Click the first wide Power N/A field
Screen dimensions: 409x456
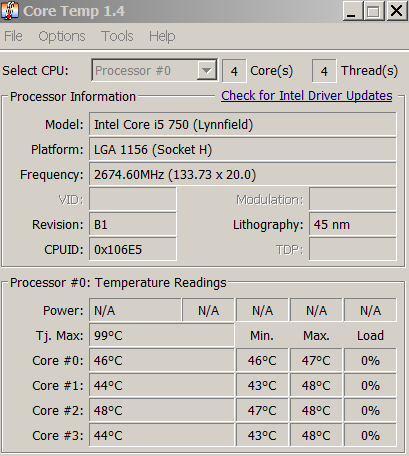[x=135, y=310]
